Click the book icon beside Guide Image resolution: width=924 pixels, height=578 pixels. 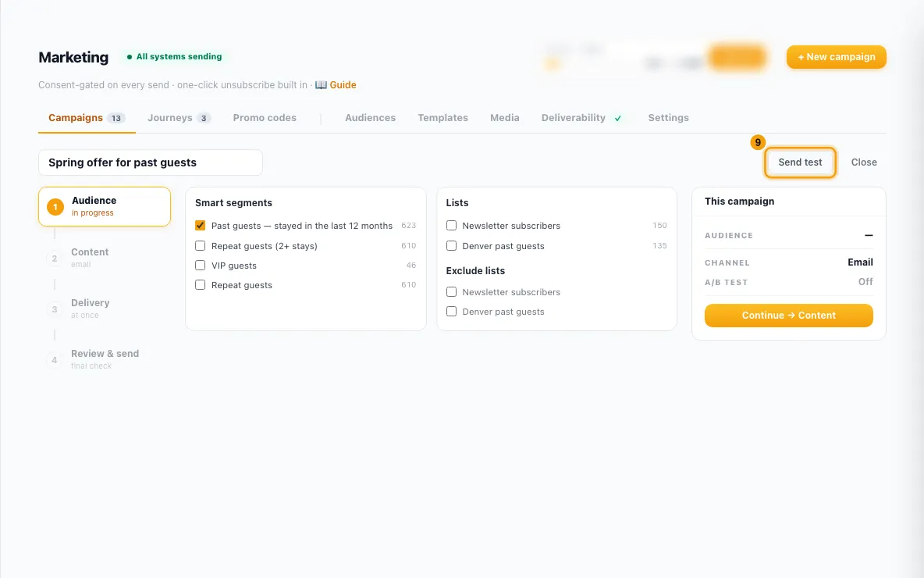click(321, 85)
